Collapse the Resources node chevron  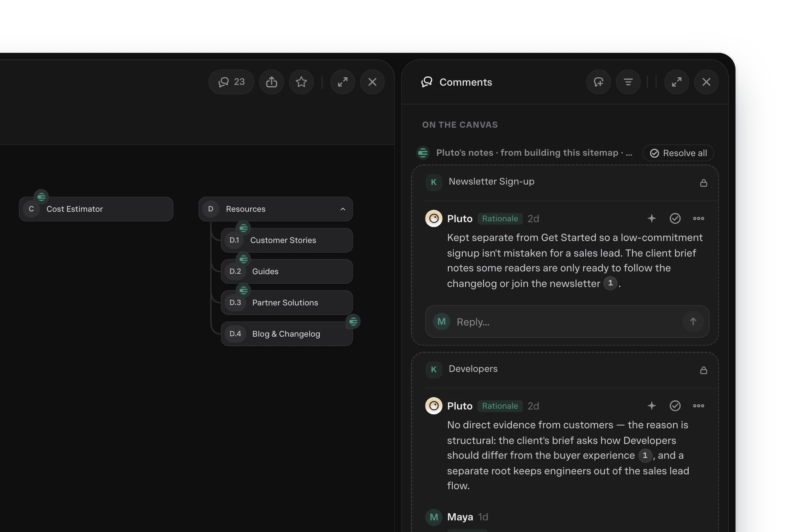[343, 209]
